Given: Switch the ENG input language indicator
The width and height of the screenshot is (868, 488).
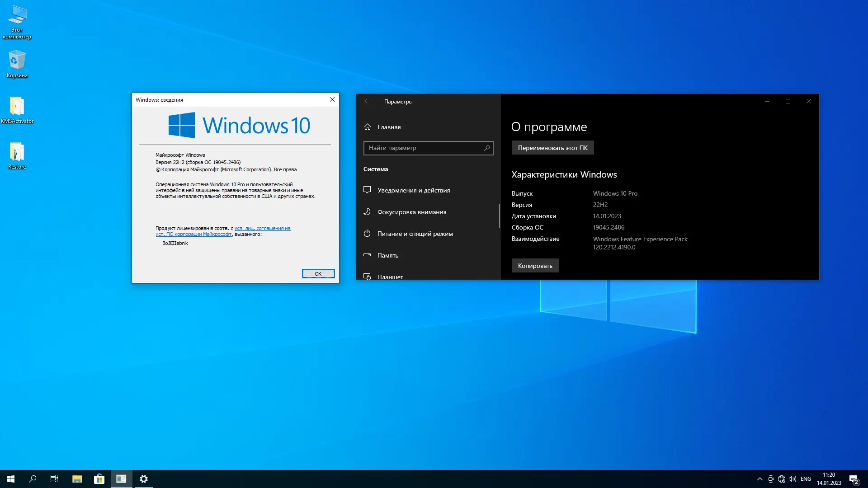Looking at the screenshot, I should [x=806, y=479].
